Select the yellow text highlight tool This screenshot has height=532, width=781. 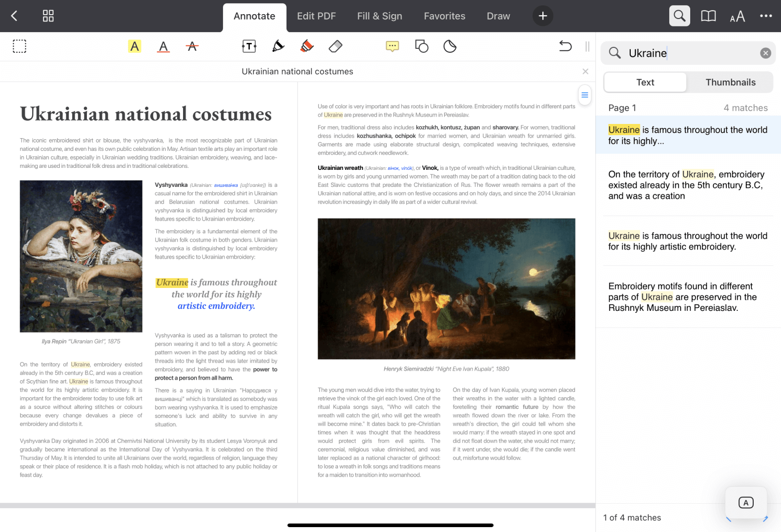(135, 46)
